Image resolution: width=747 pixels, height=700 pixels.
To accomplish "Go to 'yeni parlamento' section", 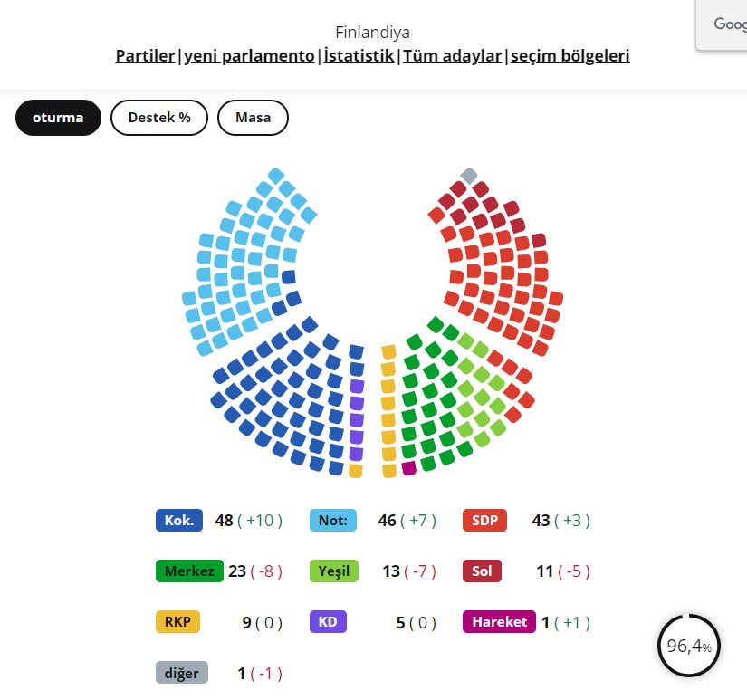I will pos(250,56).
